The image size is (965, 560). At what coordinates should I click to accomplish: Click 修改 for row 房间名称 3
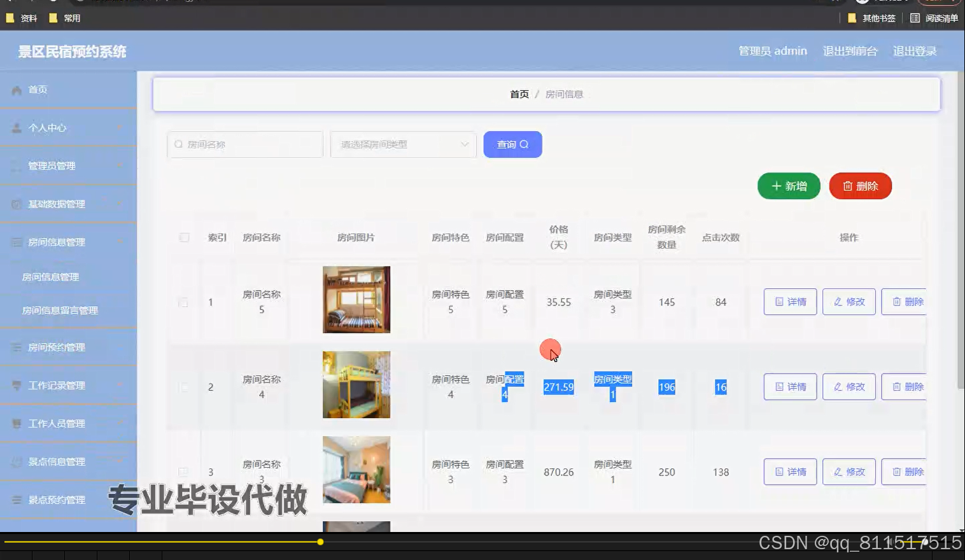[x=849, y=472]
